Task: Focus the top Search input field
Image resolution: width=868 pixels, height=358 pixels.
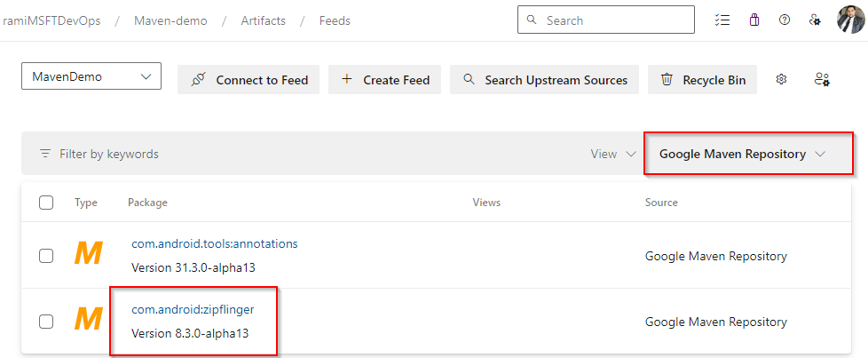Action: (606, 20)
